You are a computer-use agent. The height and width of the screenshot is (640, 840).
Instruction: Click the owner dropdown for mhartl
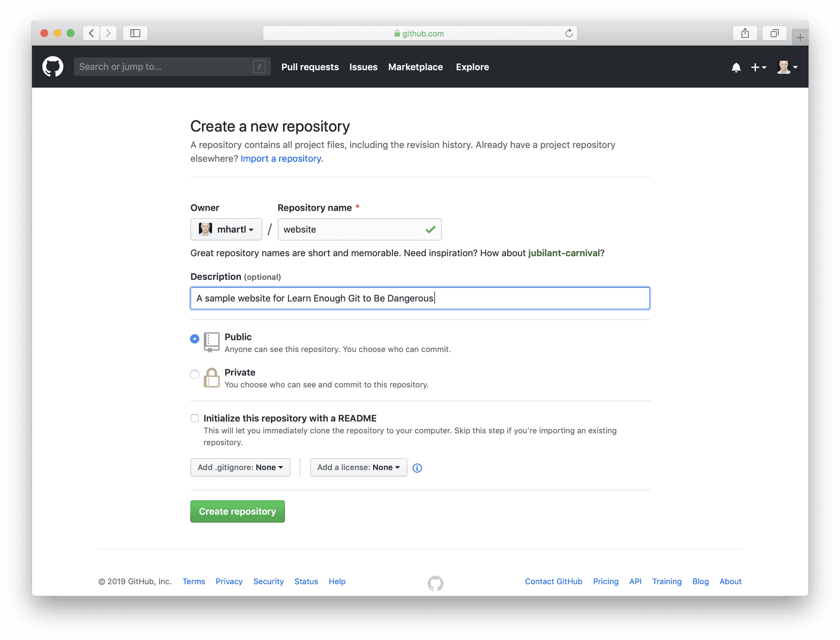pyautogui.click(x=225, y=229)
